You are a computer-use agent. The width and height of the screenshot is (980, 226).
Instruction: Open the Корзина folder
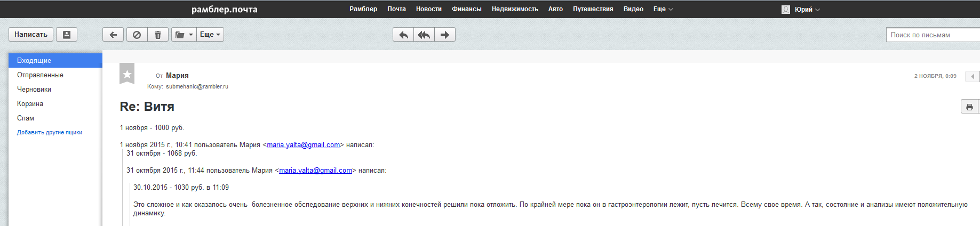click(x=30, y=104)
